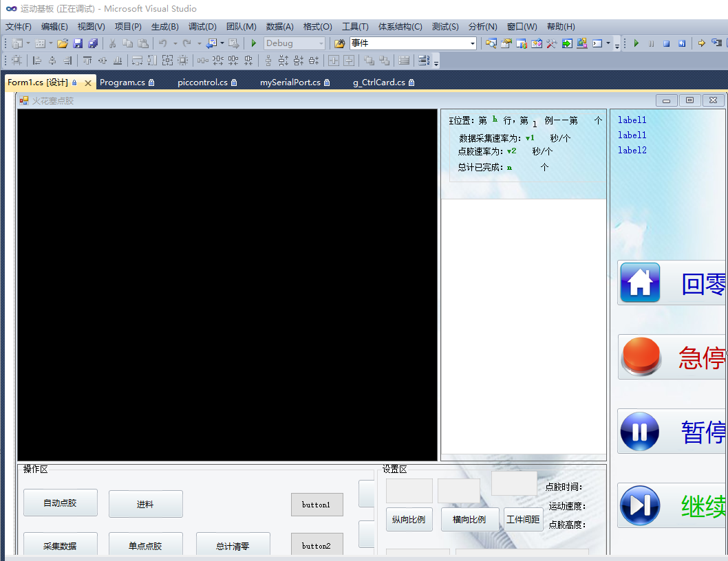This screenshot has height=561, width=728.
Task: Open the Undo history dropdown arrow
Action: point(175,43)
